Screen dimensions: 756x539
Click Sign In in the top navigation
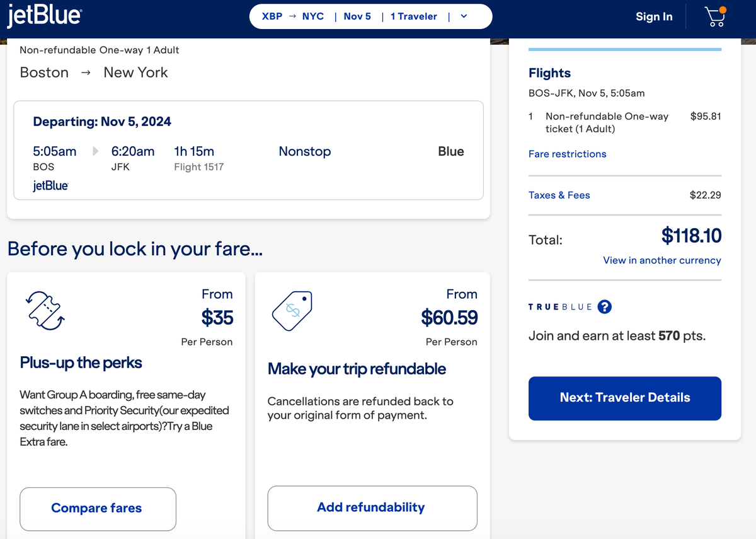pos(654,16)
